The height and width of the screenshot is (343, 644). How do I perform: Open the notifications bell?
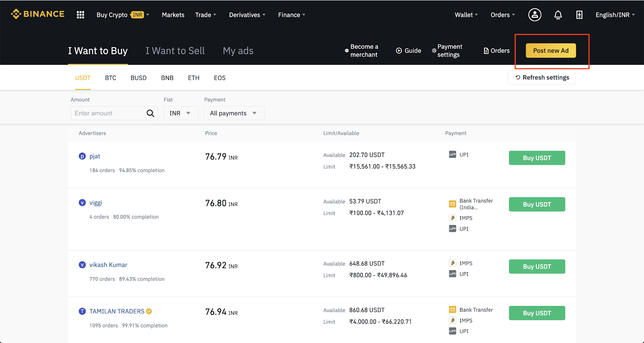(x=558, y=15)
